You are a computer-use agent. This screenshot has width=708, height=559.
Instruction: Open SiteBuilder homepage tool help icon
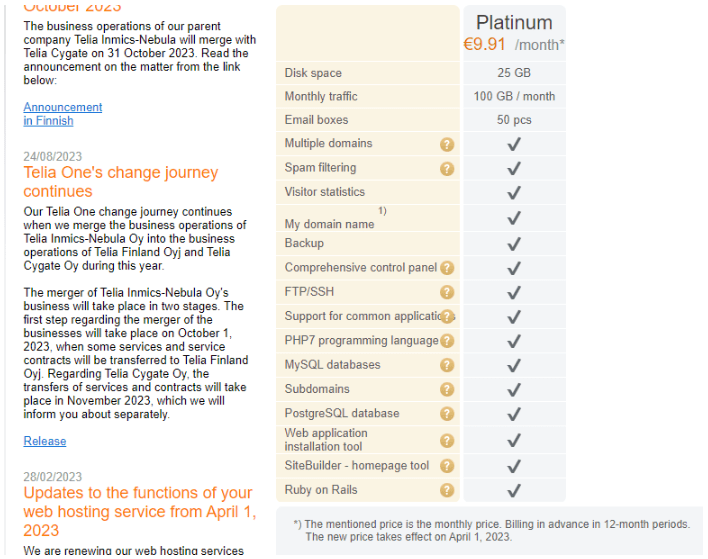(x=447, y=466)
